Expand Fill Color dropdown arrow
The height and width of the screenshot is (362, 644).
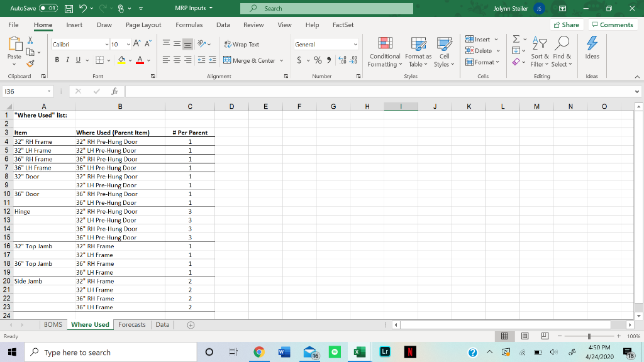(130, 60)
